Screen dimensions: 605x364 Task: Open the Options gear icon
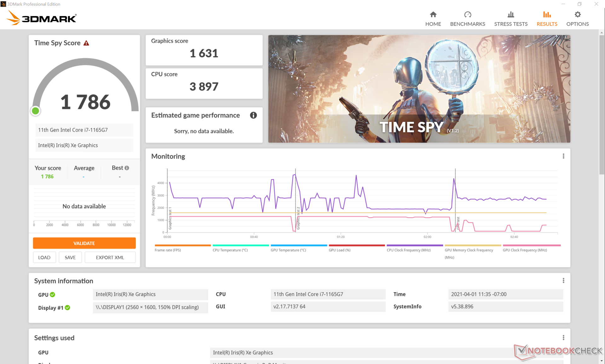577,15
